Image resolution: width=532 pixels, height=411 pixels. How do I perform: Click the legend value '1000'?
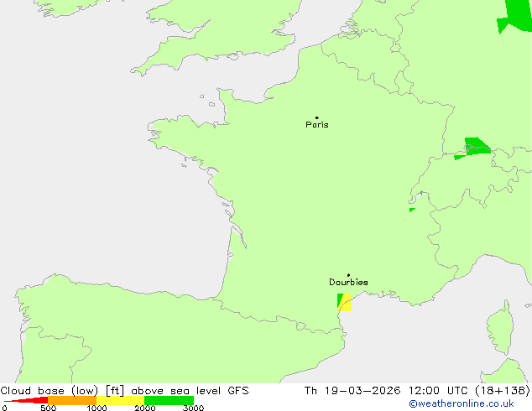click(96, 408)
